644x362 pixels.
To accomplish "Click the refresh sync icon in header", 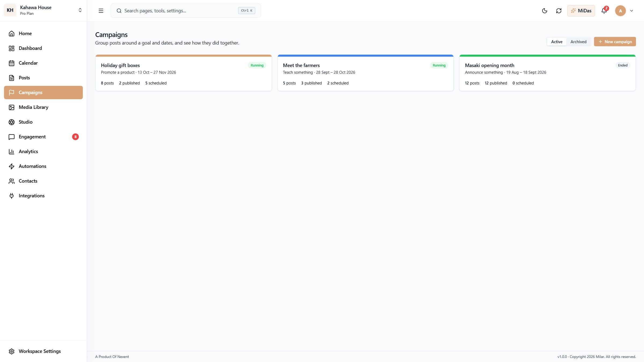I will coord(559,11).
